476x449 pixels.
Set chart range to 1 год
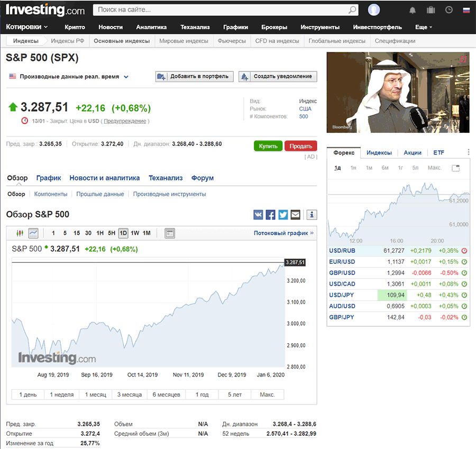(x=202, y=395)
